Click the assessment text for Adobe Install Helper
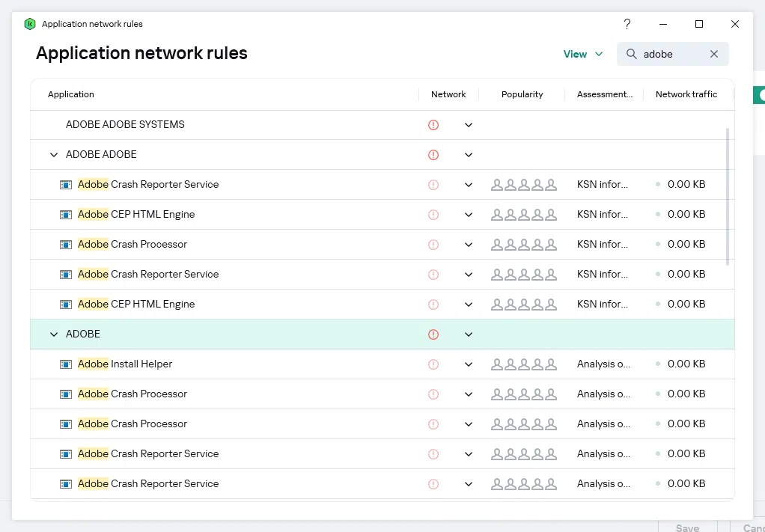The height and width of the screenshot is (532, 765). pyautogui.click(x=603, y=364)
